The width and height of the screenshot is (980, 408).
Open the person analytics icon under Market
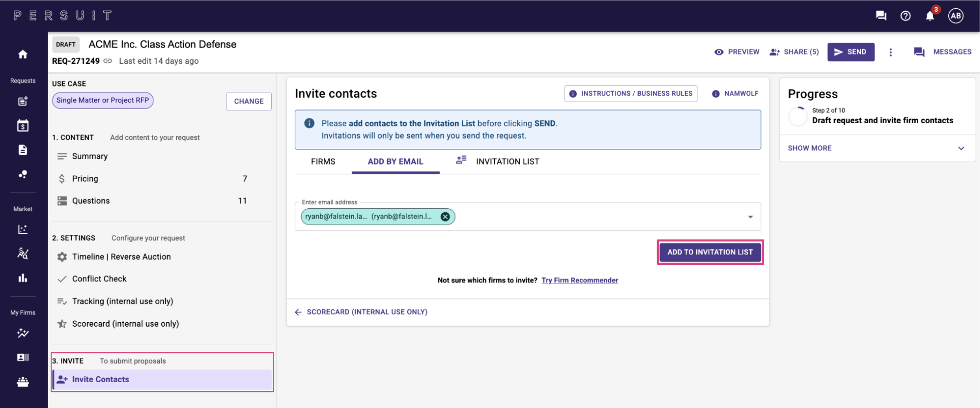[23, 253]
